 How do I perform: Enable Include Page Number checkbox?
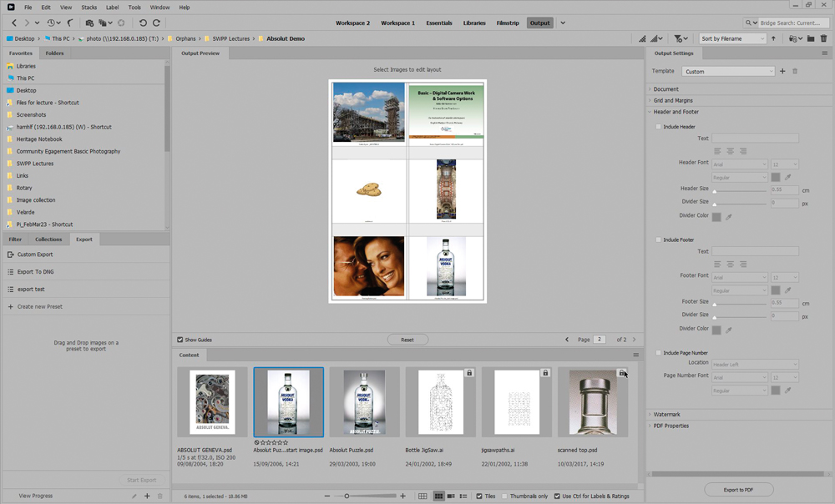(x=658, y=352)
